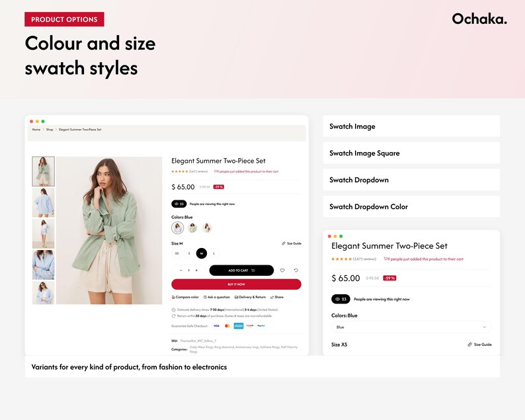Select size S
Screen dimensions: 525x420
point(189,253)
